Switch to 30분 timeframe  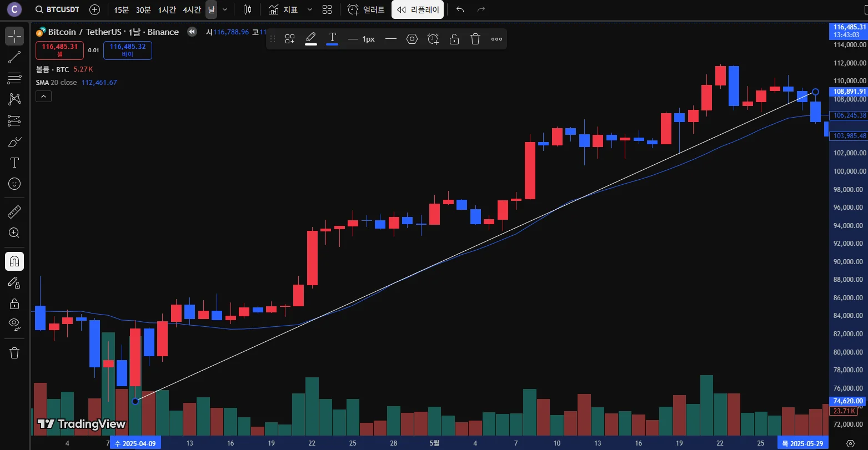tap(143, 9)
